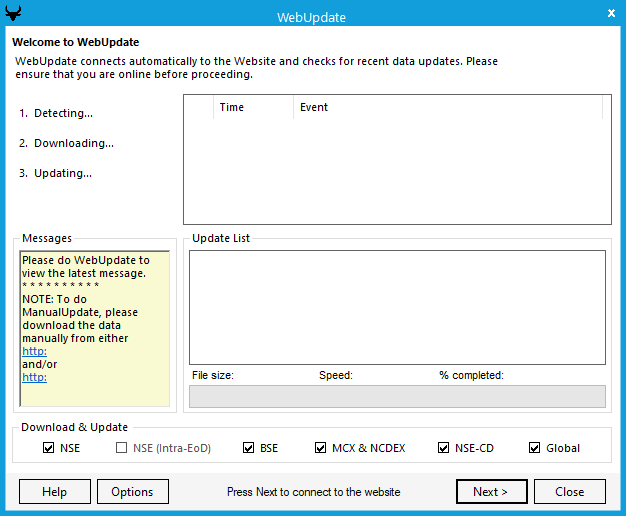Open the first http link in Messages
626x516 pixels.
[34, 352]
